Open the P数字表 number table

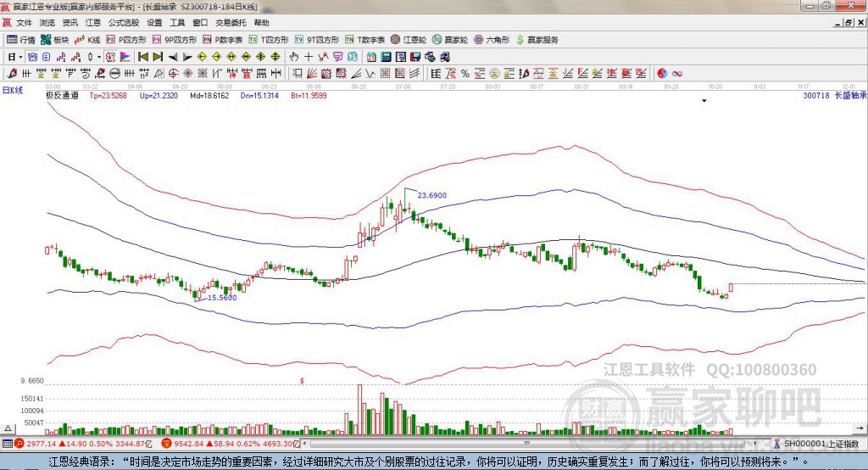[223, 40]
